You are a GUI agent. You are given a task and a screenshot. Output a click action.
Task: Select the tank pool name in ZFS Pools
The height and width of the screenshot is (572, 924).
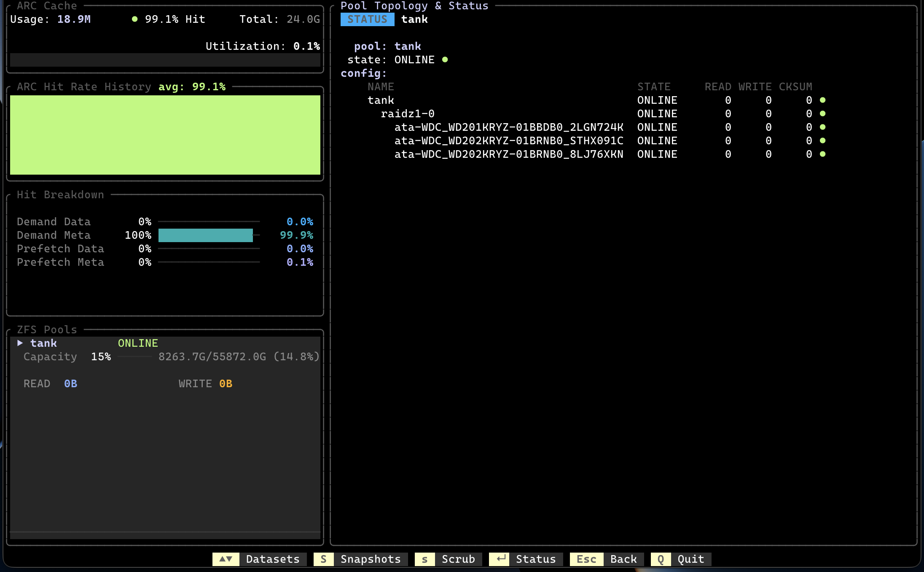[43, 343]
